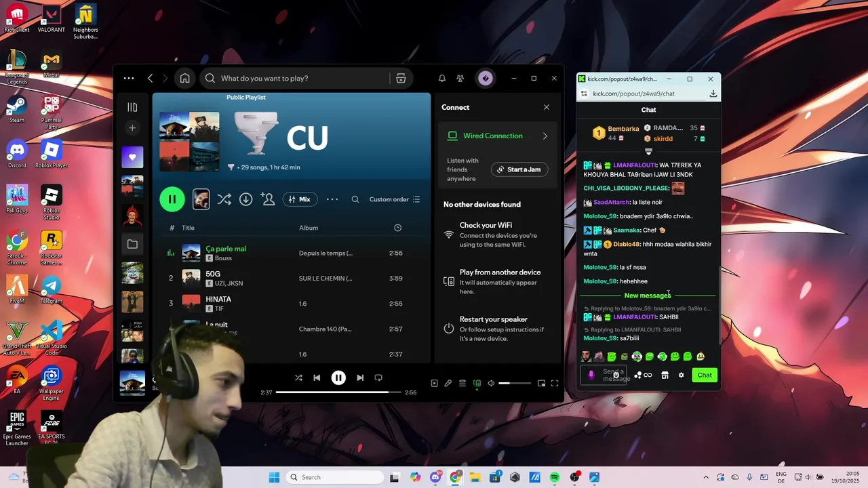Open the Browse icon in the search bar
868x488 pixels.
pyautogui.click(x=401, y=78)
